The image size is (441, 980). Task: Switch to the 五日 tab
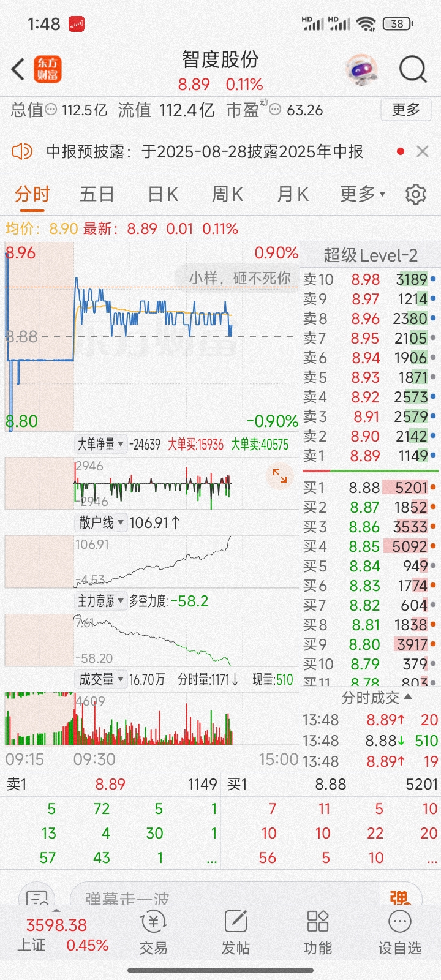point(97,194)
